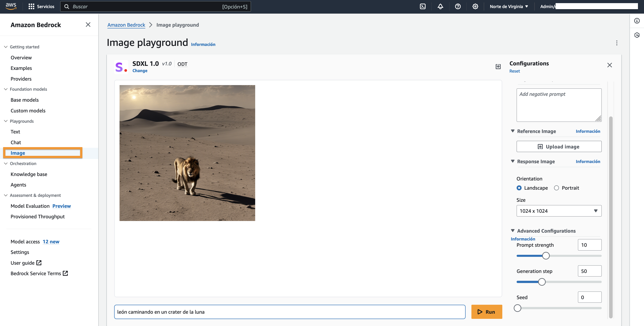The width and height of the screenshot is (644, 326).
Task: Select Landscape orientation radio button
Action: click(519, 188)
